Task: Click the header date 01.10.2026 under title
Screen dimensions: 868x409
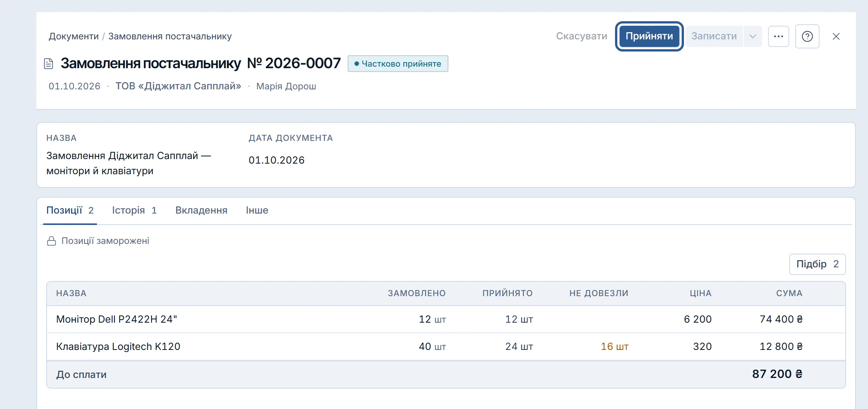Action: pos(75,86)
